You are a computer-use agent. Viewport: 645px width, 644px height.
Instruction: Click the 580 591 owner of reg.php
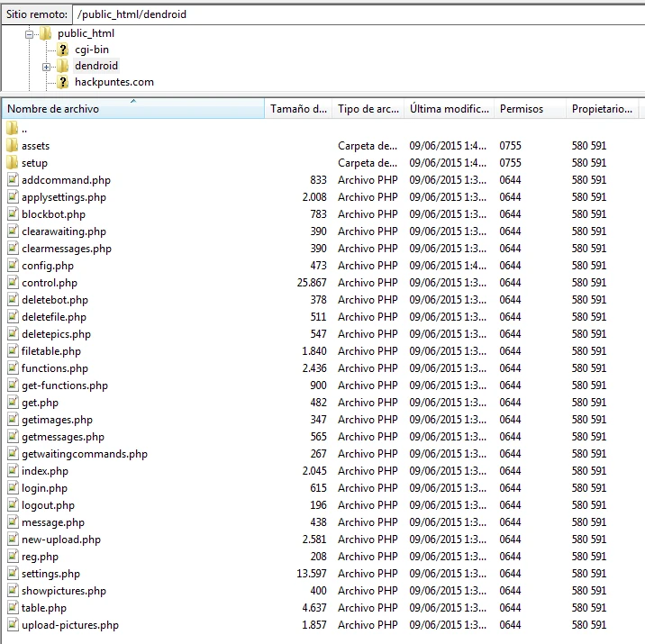pos(589,556)
